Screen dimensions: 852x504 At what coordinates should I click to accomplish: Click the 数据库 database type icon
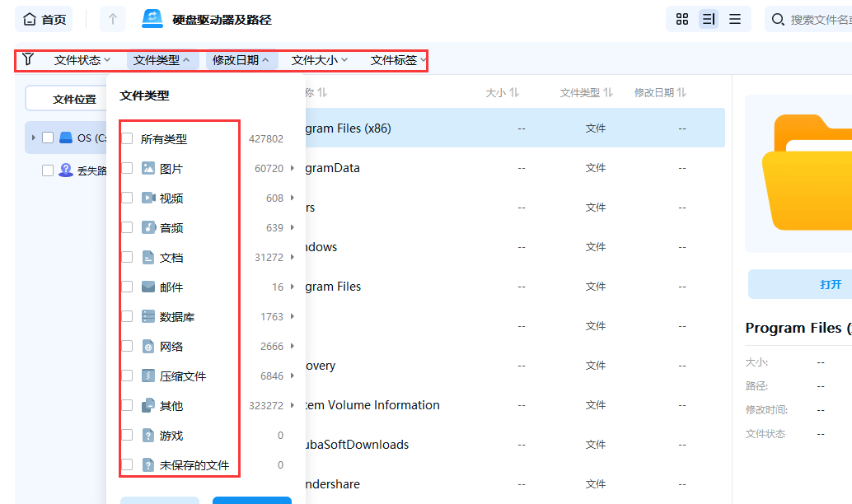point(147,316)
